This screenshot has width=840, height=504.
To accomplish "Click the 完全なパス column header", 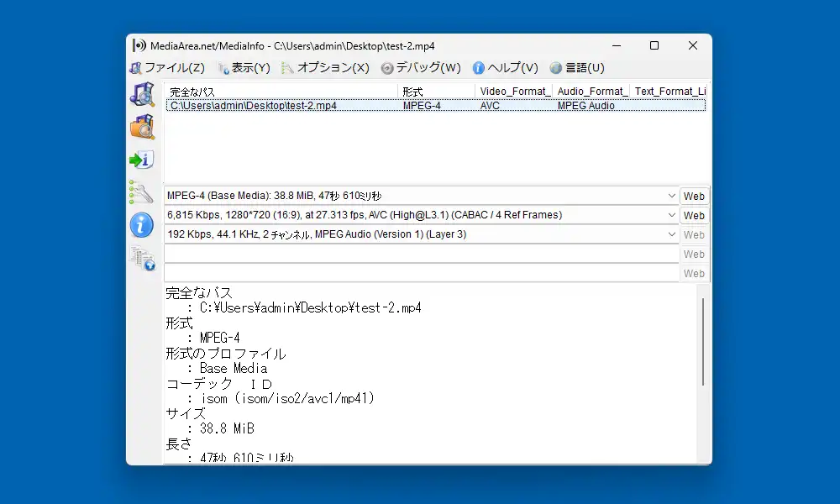I will click(281, 92).
